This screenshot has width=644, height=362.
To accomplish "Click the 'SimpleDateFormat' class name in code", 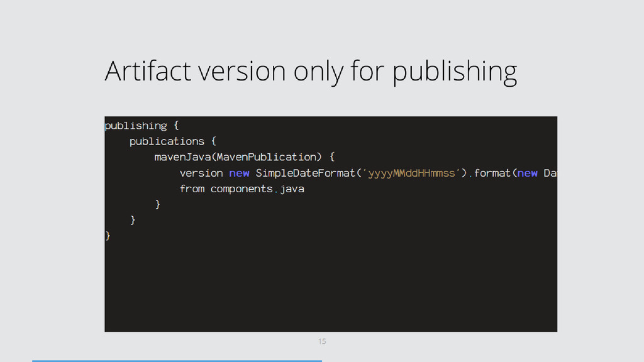I will point(305,173).
